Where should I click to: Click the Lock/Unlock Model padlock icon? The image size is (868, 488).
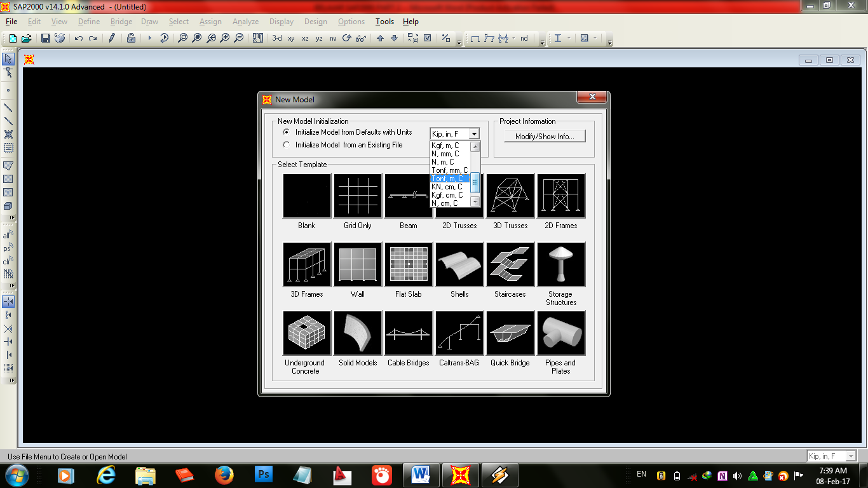click(131, 38)
